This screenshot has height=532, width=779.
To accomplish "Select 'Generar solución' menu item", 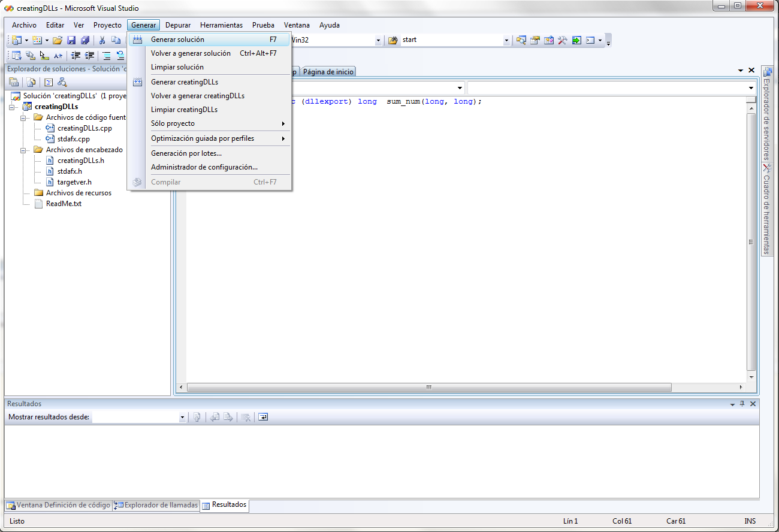I will click(209, 40).
